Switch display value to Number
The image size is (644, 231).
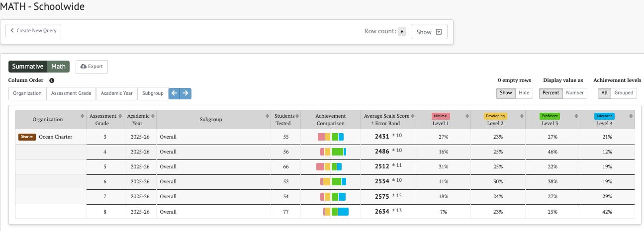575,93
